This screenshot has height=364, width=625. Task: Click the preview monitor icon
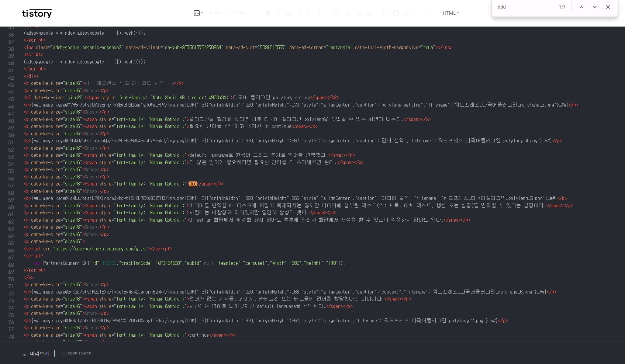pos(25,353)
